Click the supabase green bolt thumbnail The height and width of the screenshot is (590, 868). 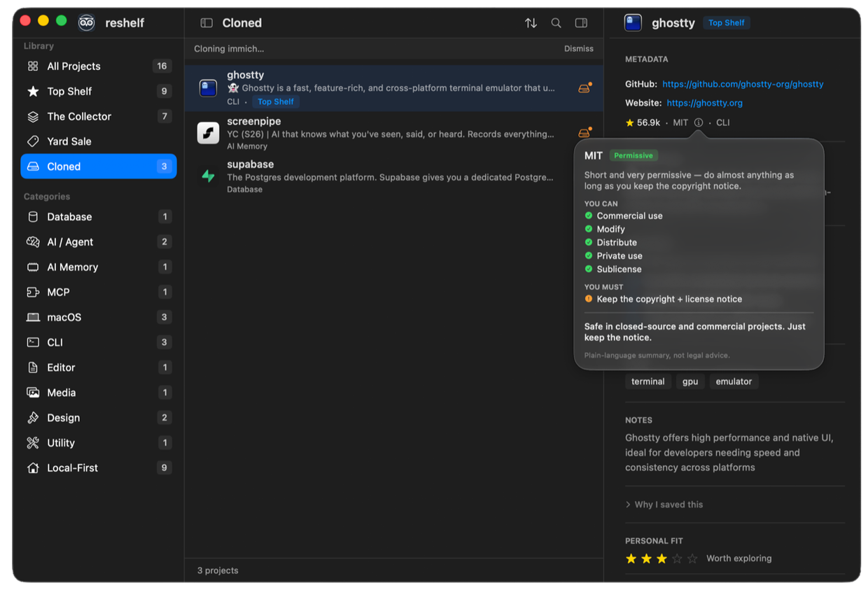208,176
